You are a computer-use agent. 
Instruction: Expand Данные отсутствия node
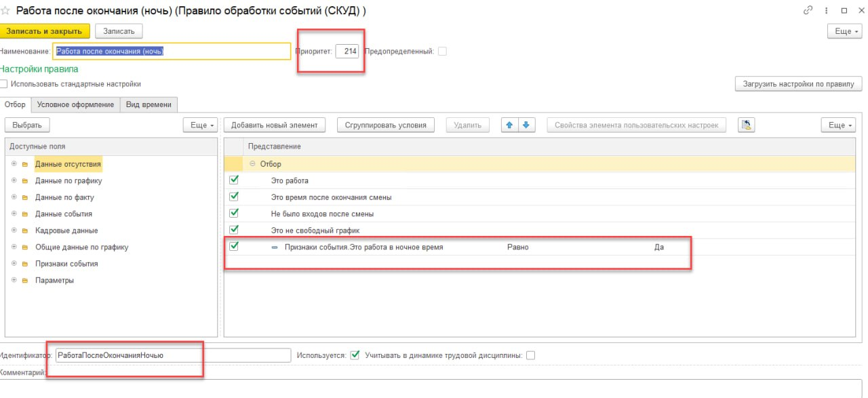point(14,164)
